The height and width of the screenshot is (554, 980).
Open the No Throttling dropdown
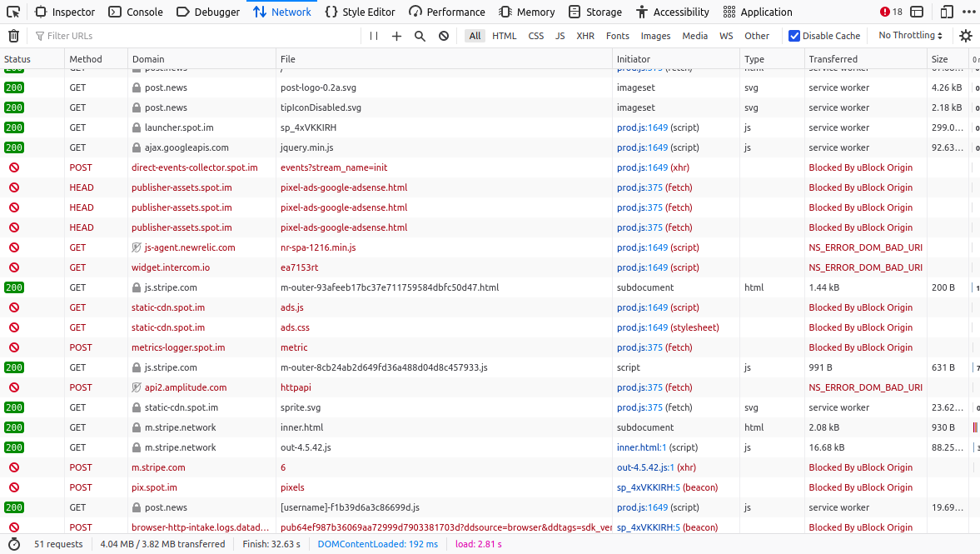point(910,36)
